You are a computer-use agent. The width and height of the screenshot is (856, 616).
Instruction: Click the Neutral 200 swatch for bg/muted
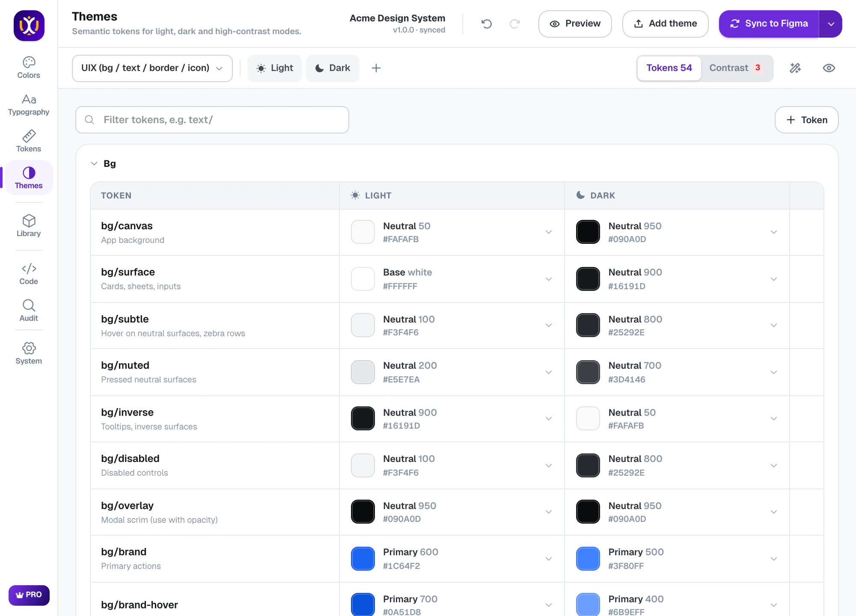[x=363, y=372]
